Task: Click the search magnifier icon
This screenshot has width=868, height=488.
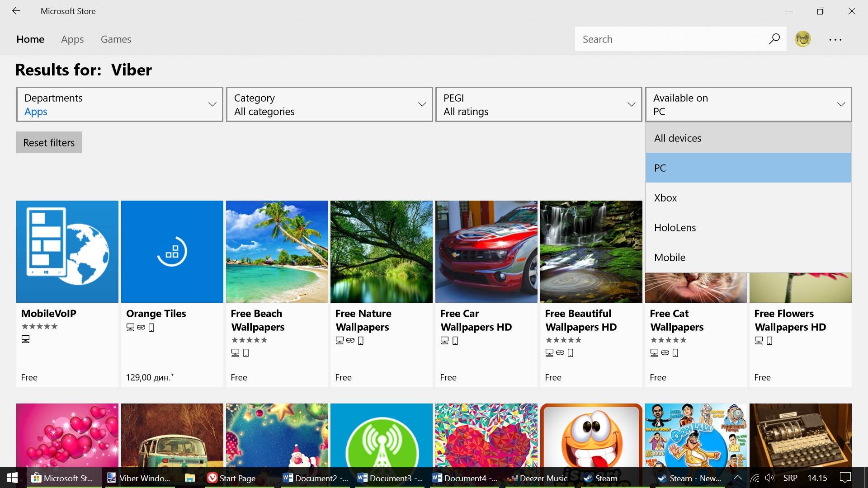Action: [774, 39]
